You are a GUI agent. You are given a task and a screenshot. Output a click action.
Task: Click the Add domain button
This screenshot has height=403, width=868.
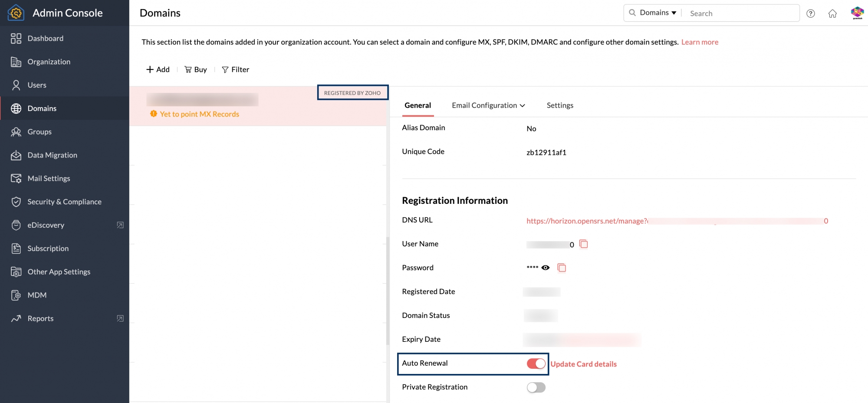coord(158,69)
